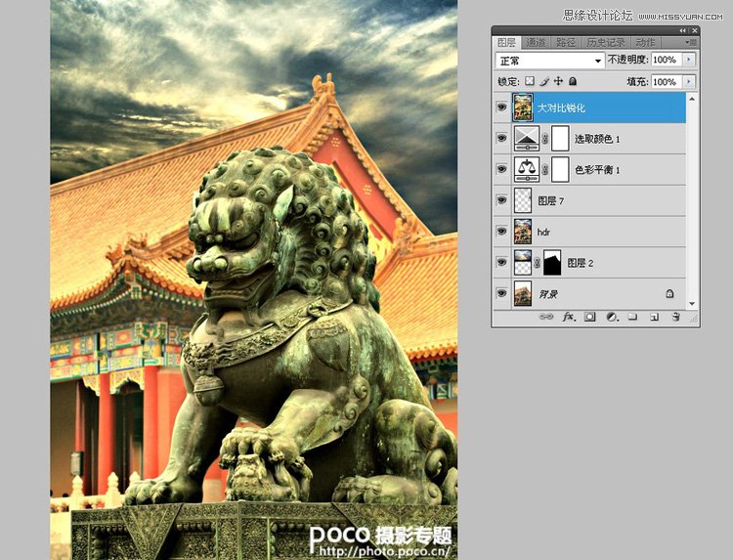The image size is (733, 560).
Task: Select the 色彩平衡 1 scales icon
Action: pos(527,169)
